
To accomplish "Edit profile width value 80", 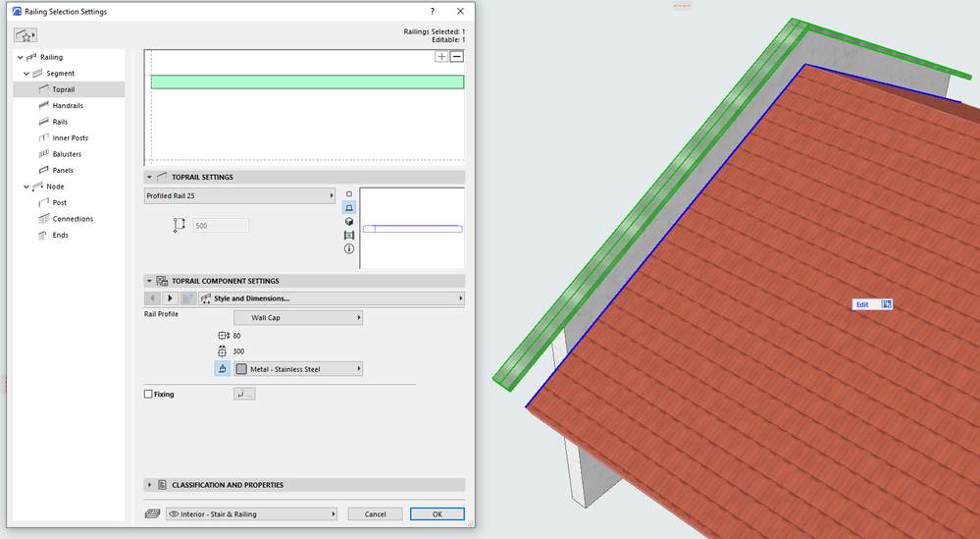I will click(236, 336).
